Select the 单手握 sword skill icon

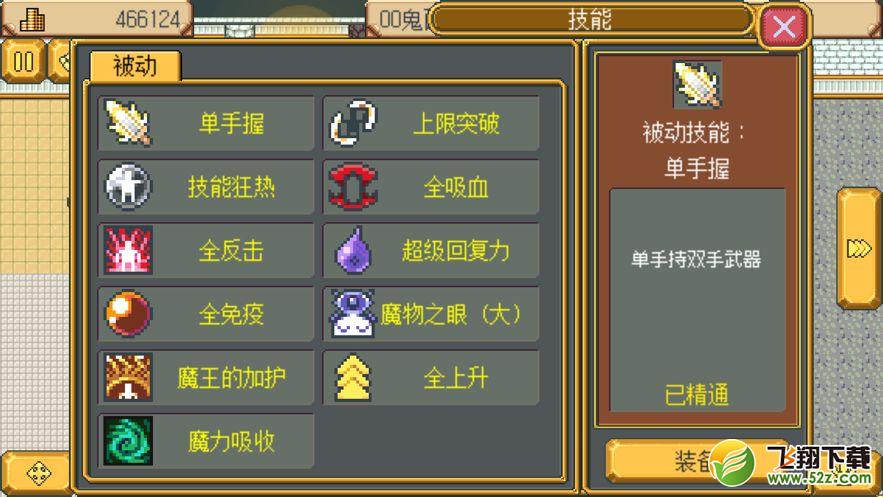click(128, 123)
